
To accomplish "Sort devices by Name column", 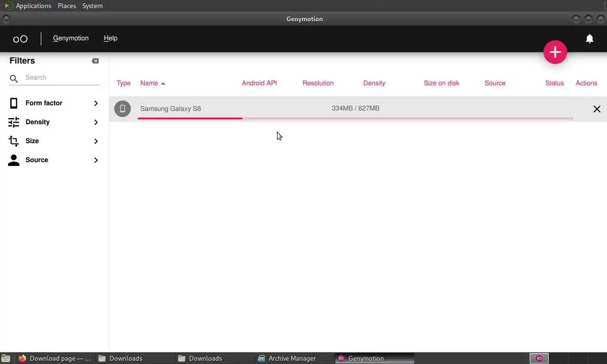I will [149, 83].
